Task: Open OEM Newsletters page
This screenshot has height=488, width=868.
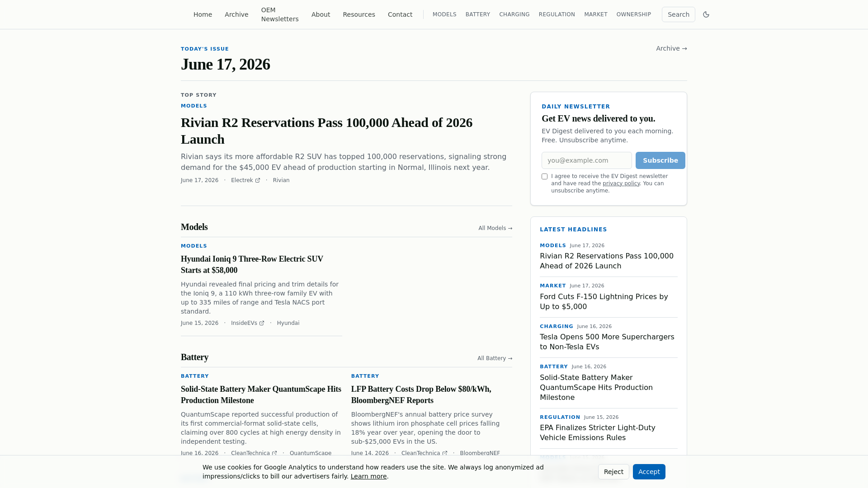Action: click(x=280, y=14)
